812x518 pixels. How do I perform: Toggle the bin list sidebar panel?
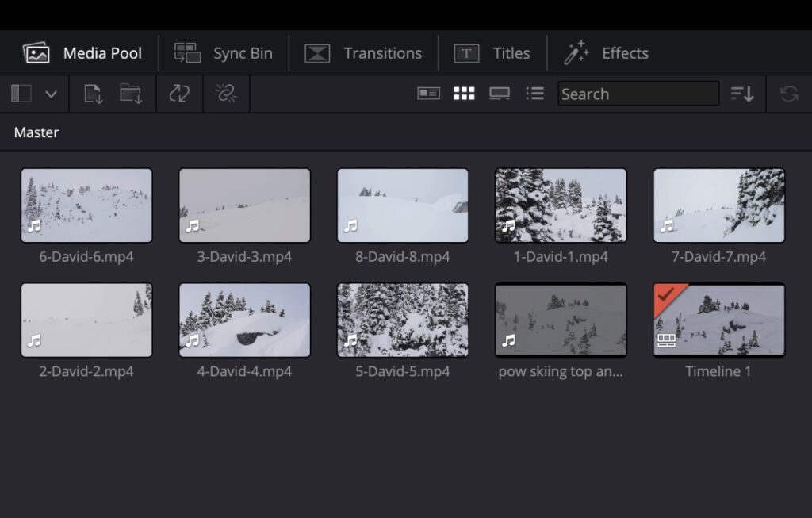[x=21, y=94]
